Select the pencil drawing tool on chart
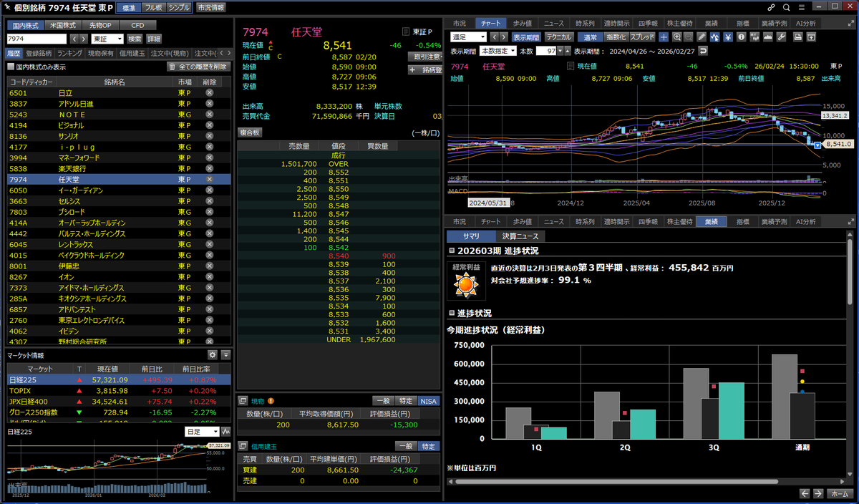The height and width of the screenshot is (504, 859). click(702, 37)
